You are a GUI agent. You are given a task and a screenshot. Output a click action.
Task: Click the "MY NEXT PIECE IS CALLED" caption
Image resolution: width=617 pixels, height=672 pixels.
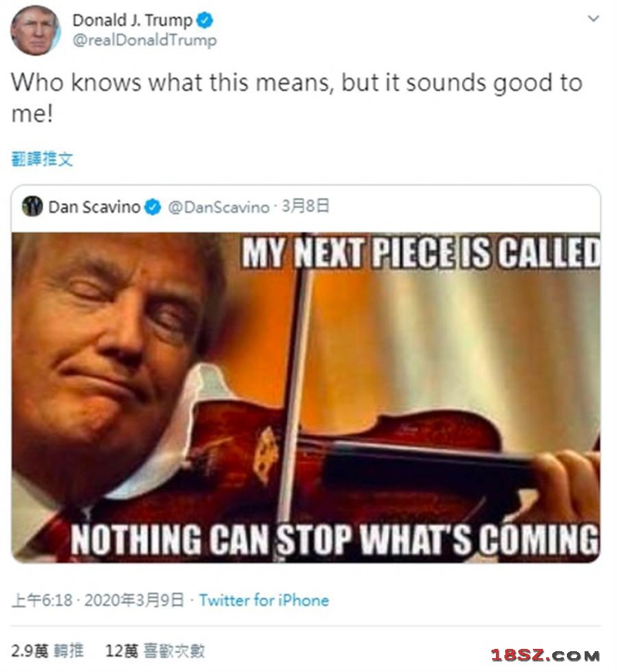click(420, 254)
